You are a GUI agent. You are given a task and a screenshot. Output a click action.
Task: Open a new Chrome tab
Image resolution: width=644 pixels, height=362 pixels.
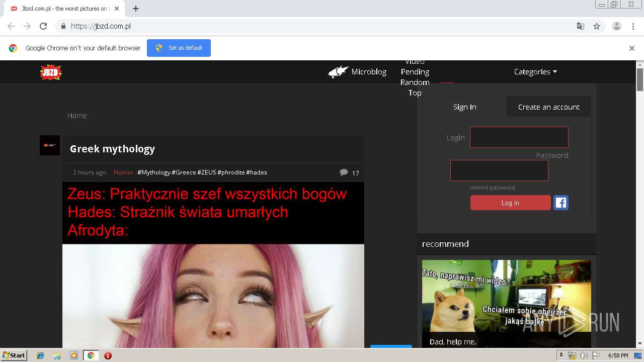[136, 9]
